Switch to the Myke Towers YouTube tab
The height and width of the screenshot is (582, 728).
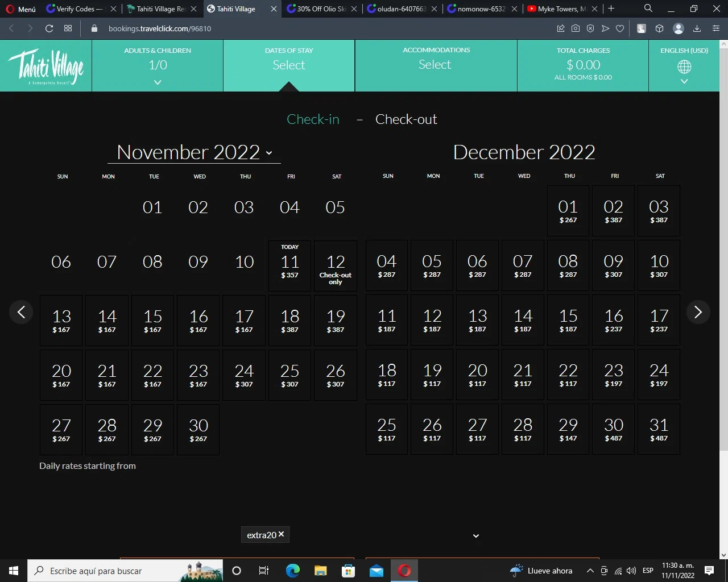[562, 9]
